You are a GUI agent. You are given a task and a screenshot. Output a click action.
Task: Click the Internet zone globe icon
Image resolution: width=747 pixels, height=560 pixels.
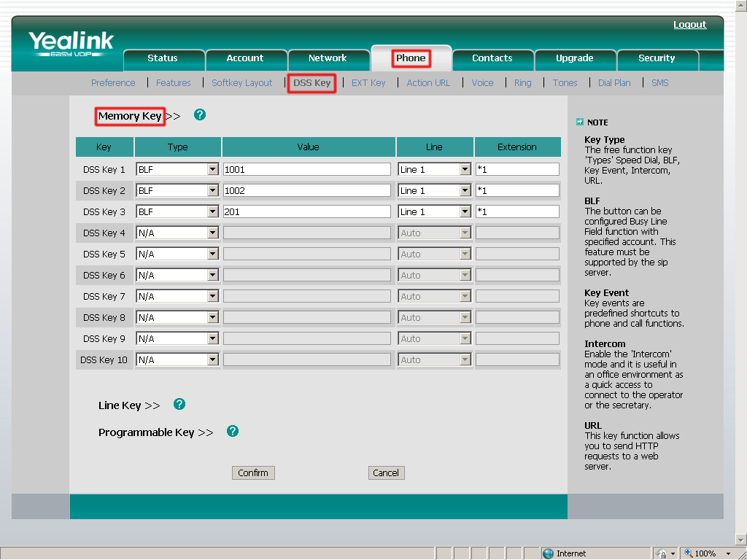[549, 553]
